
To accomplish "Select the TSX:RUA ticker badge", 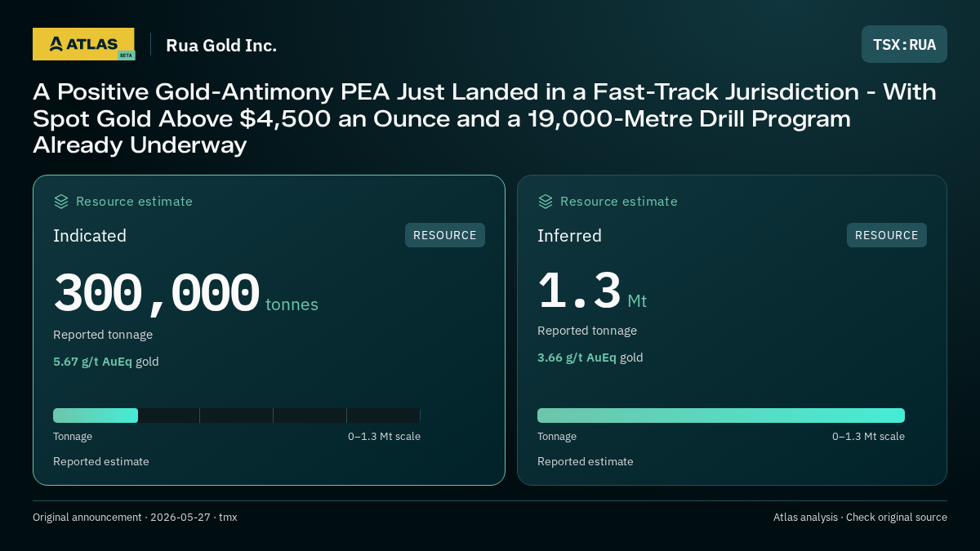I will 904,44.
